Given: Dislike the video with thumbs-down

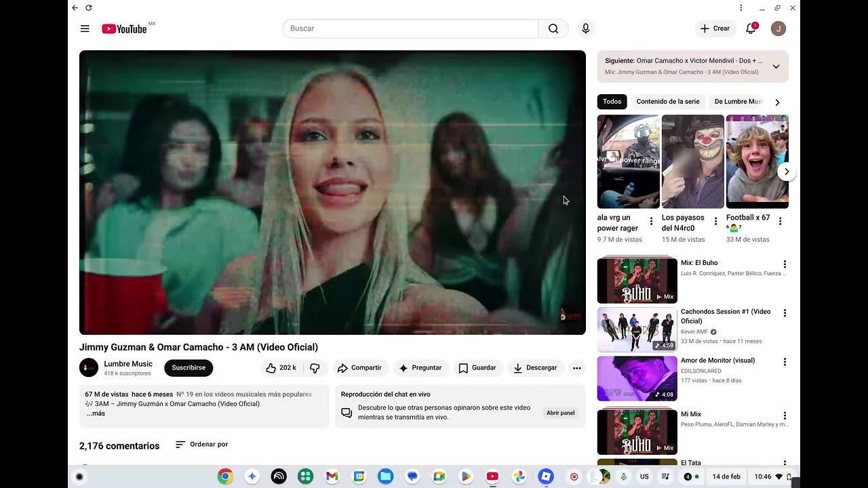Looking at the screenshot, I should (315, 368).
